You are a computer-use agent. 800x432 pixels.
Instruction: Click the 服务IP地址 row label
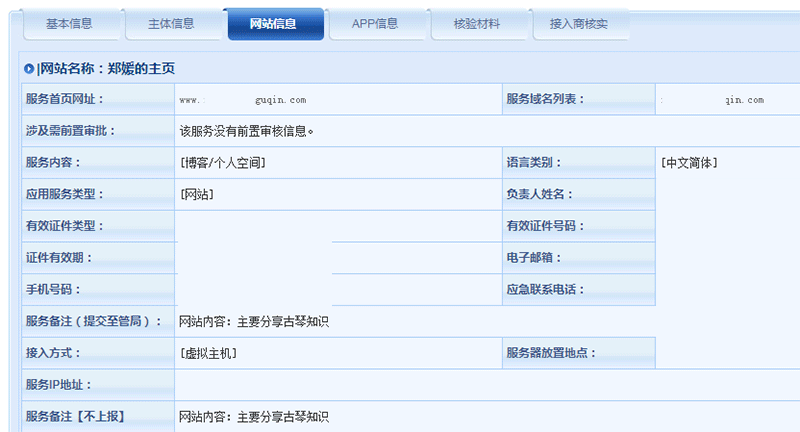coord(59,385)
